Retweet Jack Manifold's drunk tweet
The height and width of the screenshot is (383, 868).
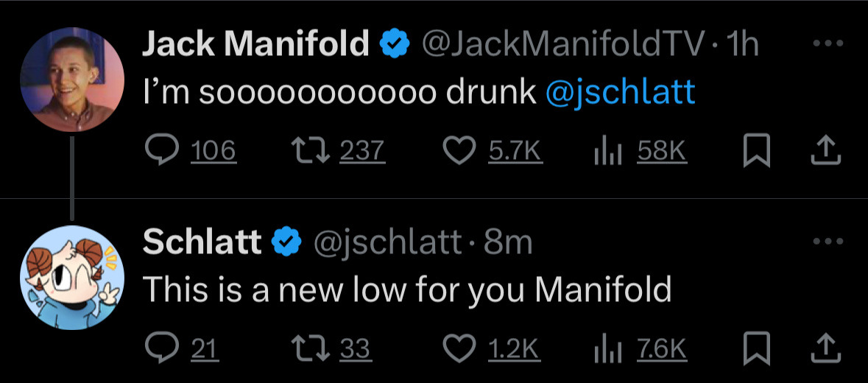tap(308, 150)
